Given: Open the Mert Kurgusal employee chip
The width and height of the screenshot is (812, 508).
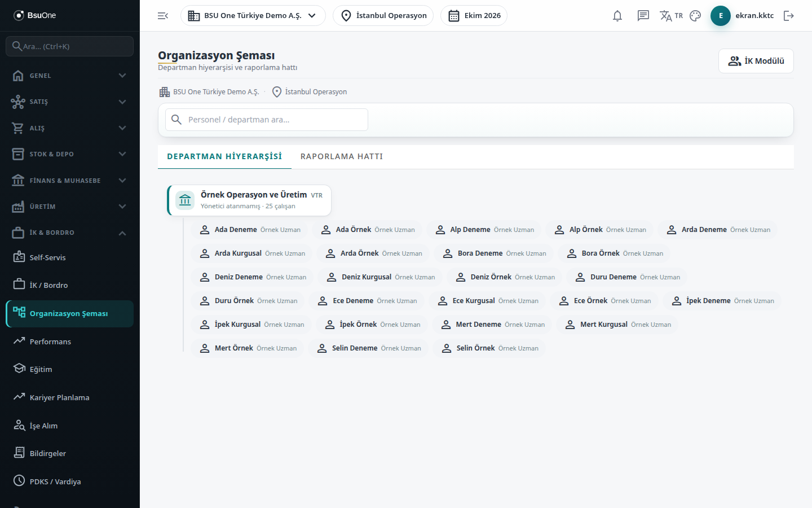Looking at the screenshot, I should (x=618, y=325).
